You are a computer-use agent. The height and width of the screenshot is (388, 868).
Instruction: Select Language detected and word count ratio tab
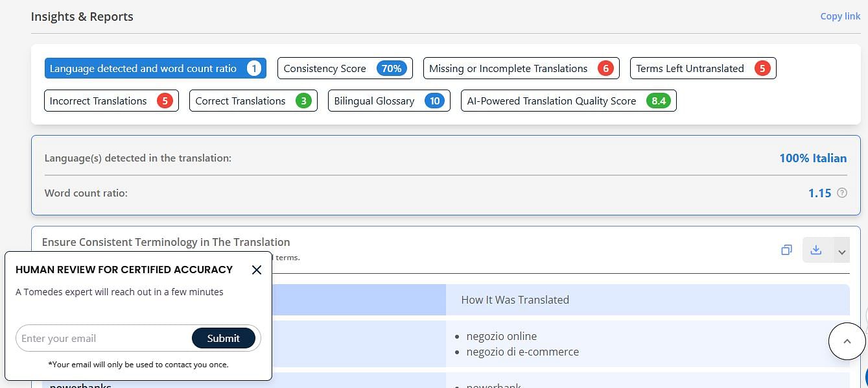(156, 68)
